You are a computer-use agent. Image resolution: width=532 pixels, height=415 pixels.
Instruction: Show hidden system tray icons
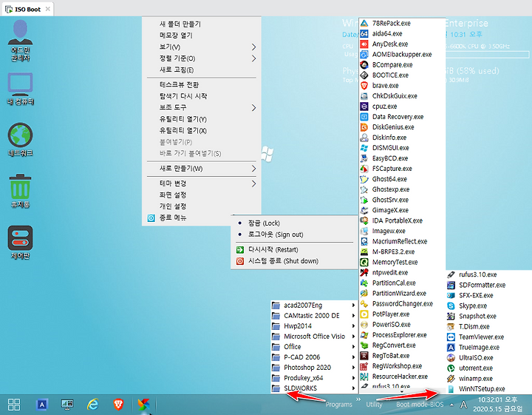[x=451, y=405]
